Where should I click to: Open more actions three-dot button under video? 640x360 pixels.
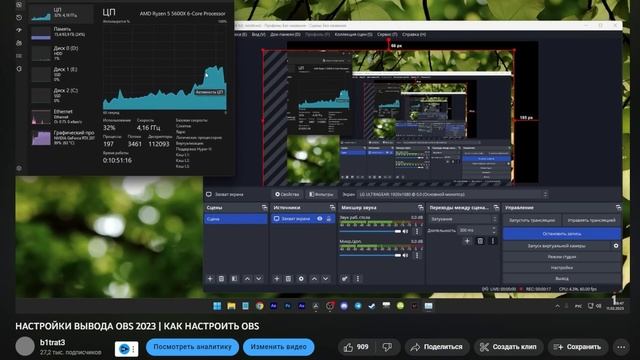pyautogui.click(x=621, y=347)
